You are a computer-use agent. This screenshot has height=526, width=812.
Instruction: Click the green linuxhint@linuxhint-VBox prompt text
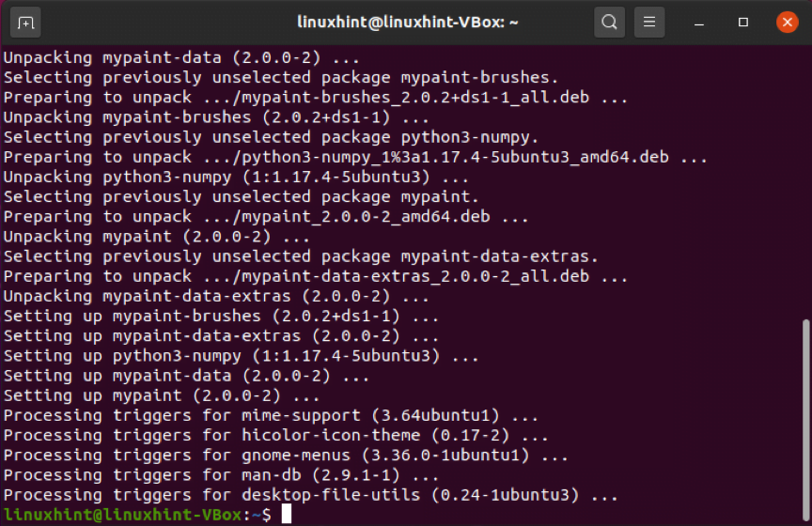click(123, 515)
